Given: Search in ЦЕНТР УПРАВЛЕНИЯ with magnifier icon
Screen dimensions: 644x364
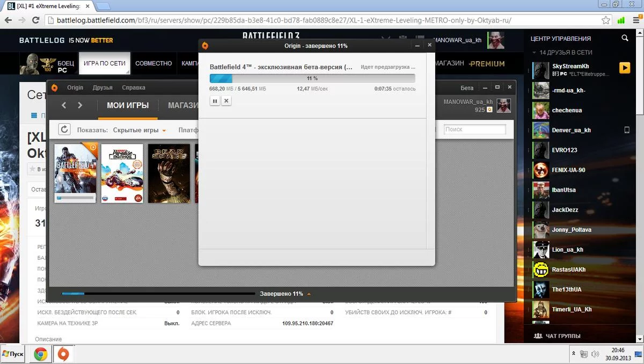Looking at the screenshot, I should pyautogui.click(x=625, y=38).
